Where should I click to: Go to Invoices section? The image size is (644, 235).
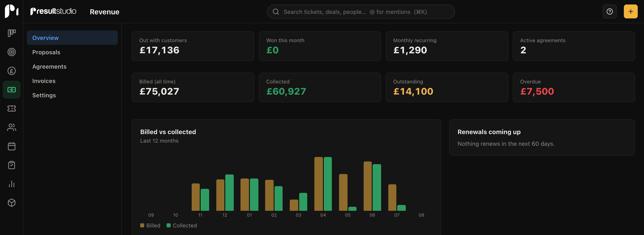(72, 81)
